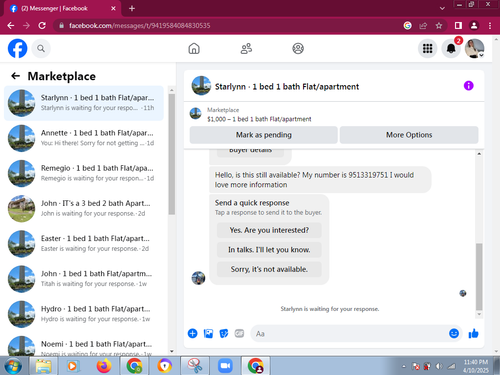This screenshot has height=375, width=500.
Task: Click More Options button
Action: [x=409, y=135]
